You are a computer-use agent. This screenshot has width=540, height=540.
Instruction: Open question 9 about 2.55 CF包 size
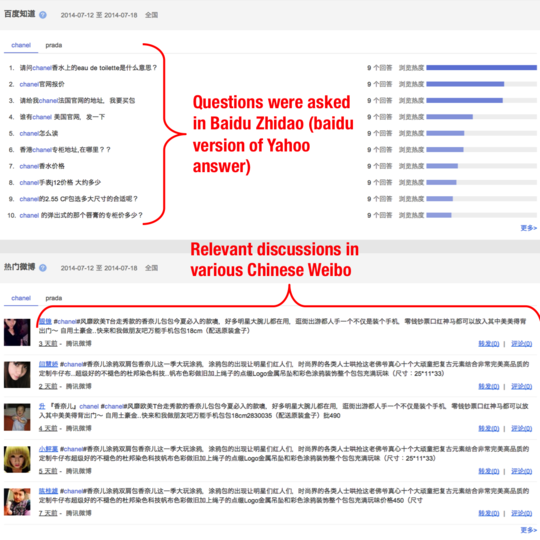(x=79, y=199)
